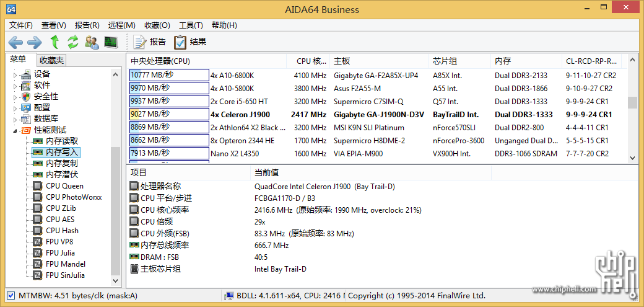Click the tree panel scrollbar down arrow
644x307 pixels.
coord(116,280)
